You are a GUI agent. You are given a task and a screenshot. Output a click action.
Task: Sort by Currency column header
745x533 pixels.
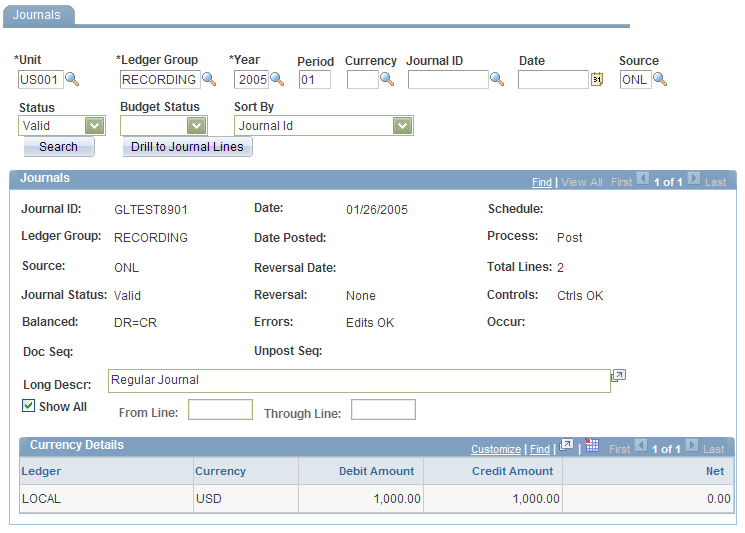(220, 471)
